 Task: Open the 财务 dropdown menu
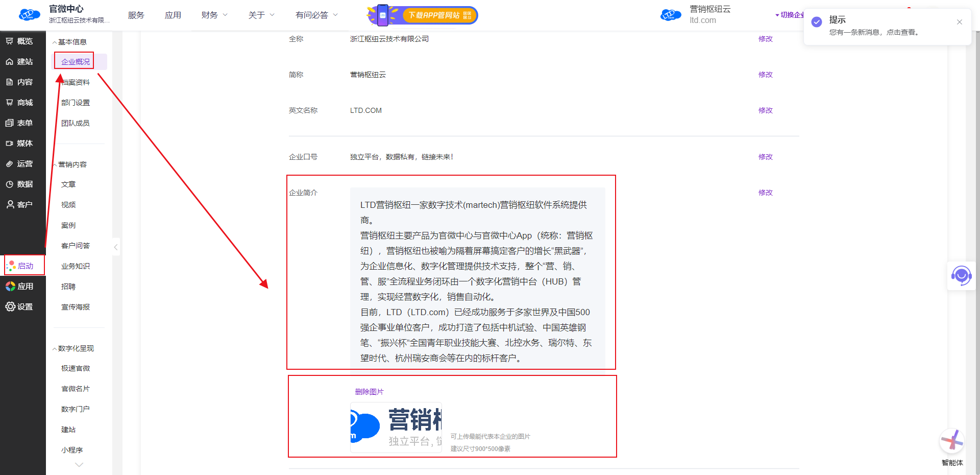pyautogui.click(x=214, y=15)
